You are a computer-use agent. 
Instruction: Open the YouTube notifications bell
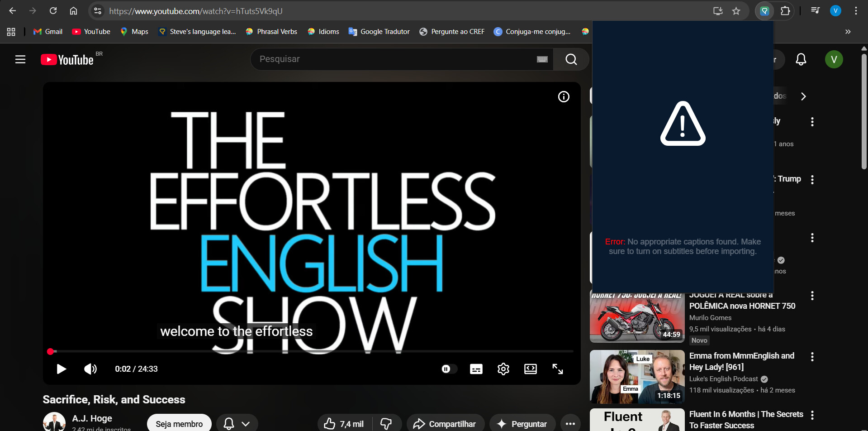point(801,59)
